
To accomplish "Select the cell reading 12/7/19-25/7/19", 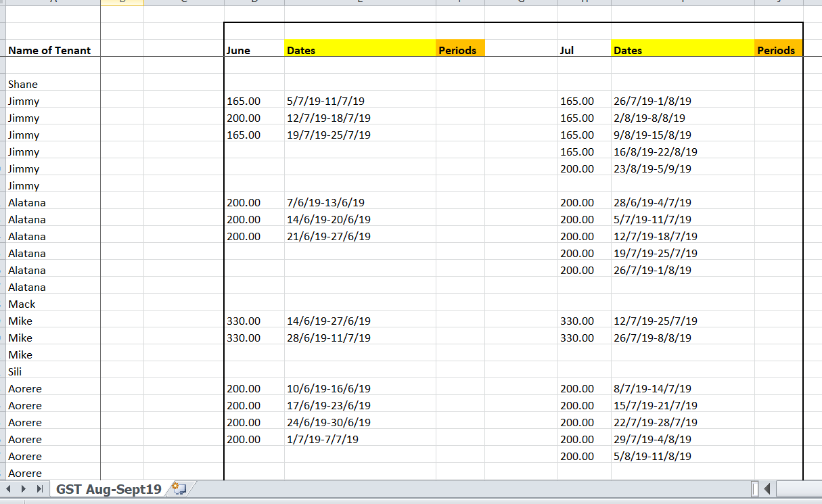I will click(683, 319).
